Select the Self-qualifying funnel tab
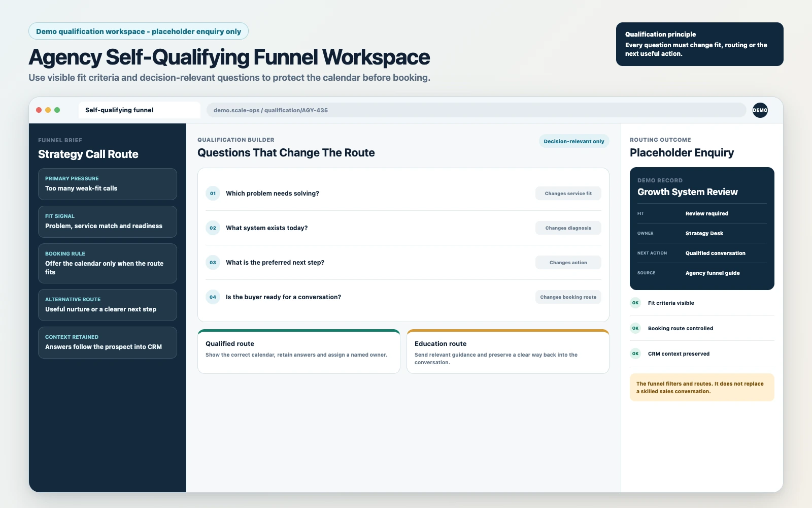This screenshot has height=508, width=812. [x=139, y=110]
